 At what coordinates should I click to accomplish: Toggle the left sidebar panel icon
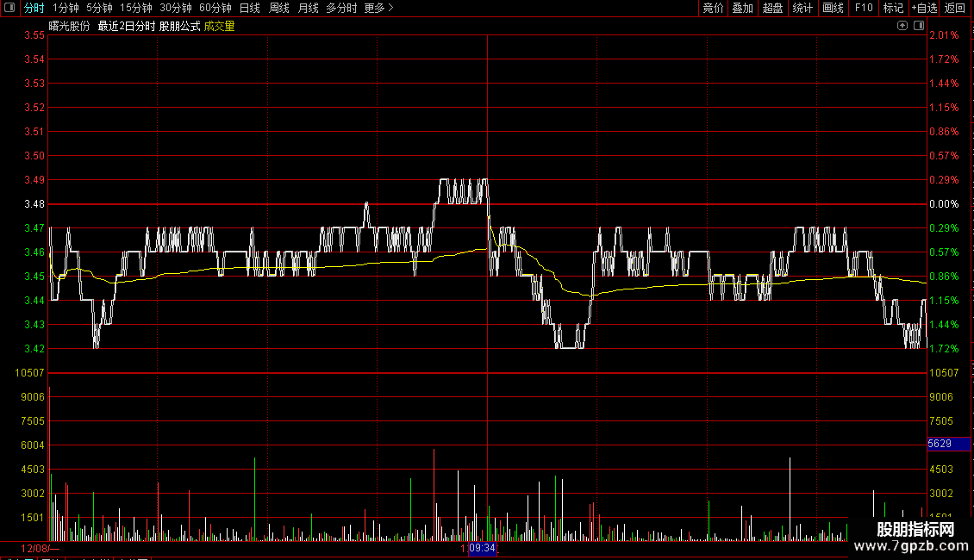point(9,8)
